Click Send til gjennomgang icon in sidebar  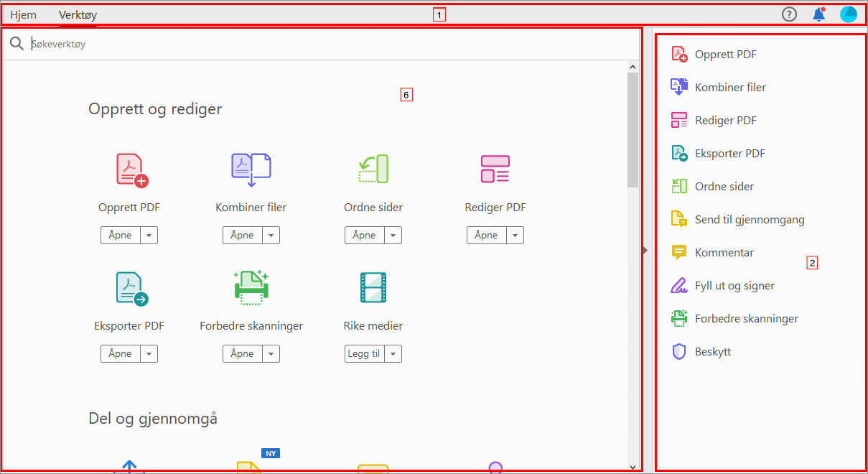click(x=678, y=220)
